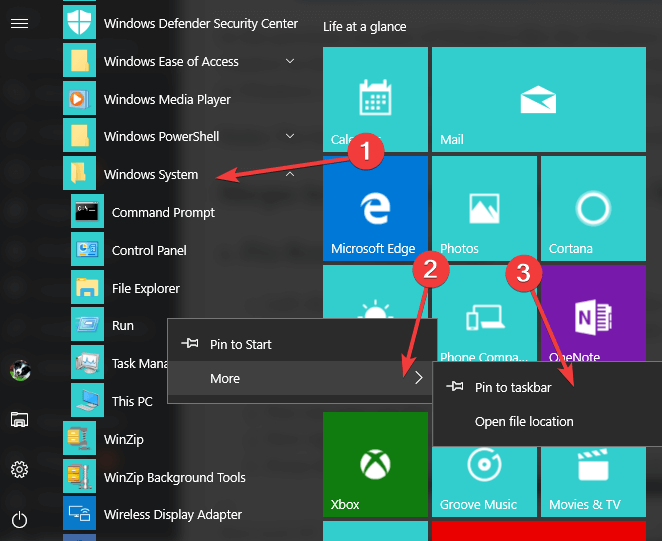This screenshot has height=541, width=662.
Task: Open the File Explorer icon in app list
Action: click(87, 288)
